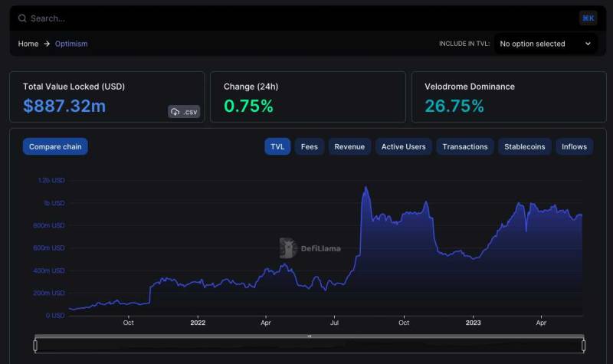
Task: Click the 2022 x-axis label
Action: point(198,323)
